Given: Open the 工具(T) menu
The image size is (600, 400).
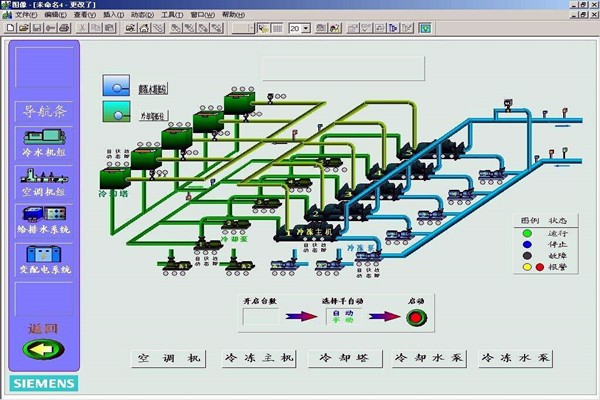Looking at the screenshot, I should (172, 16).
